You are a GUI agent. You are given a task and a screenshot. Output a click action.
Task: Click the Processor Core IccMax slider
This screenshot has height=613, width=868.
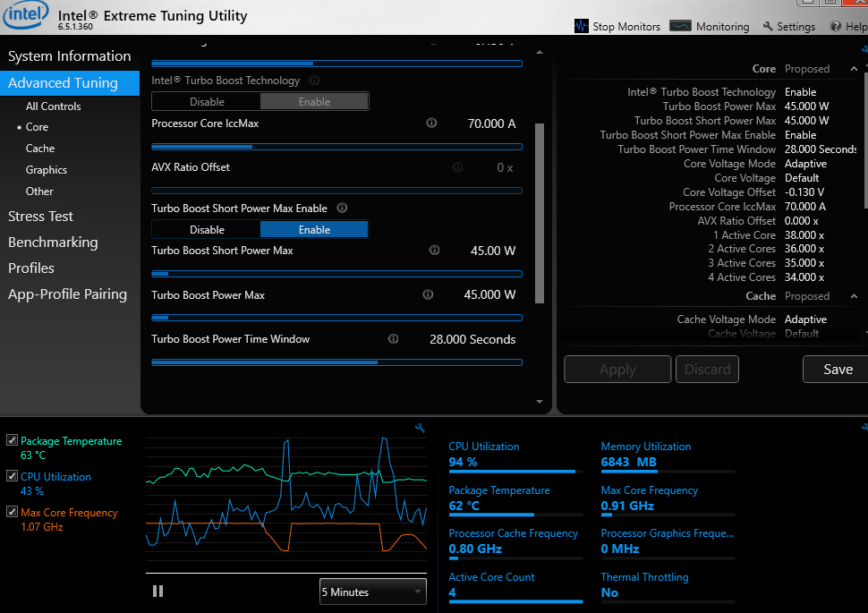coord(336,147)
